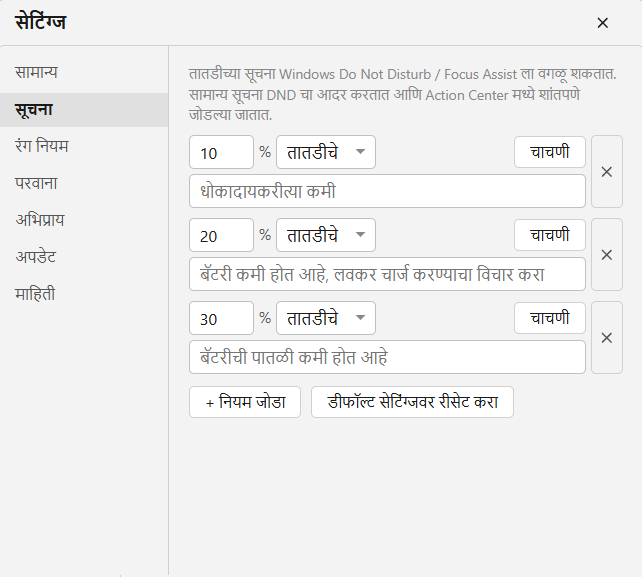Image resolution: width=642 pixels, height=577 pixels.
Task: Edit message बॅटरीची पातळी कमी होत आहे
Action: pyautogui.click(x=387, y=357)
